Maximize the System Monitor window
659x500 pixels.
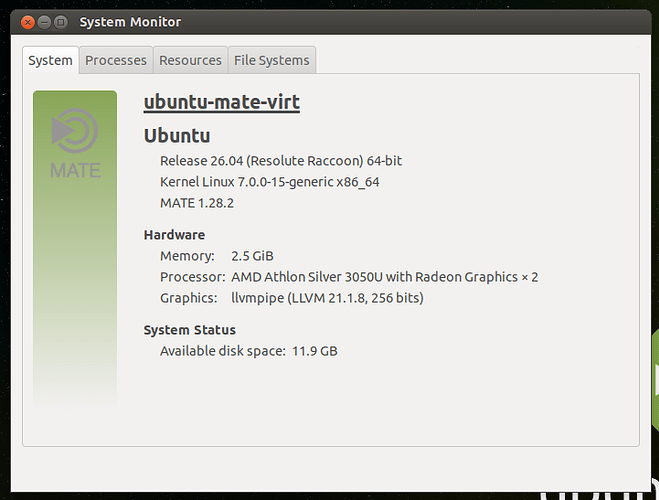tap(61, 22)
